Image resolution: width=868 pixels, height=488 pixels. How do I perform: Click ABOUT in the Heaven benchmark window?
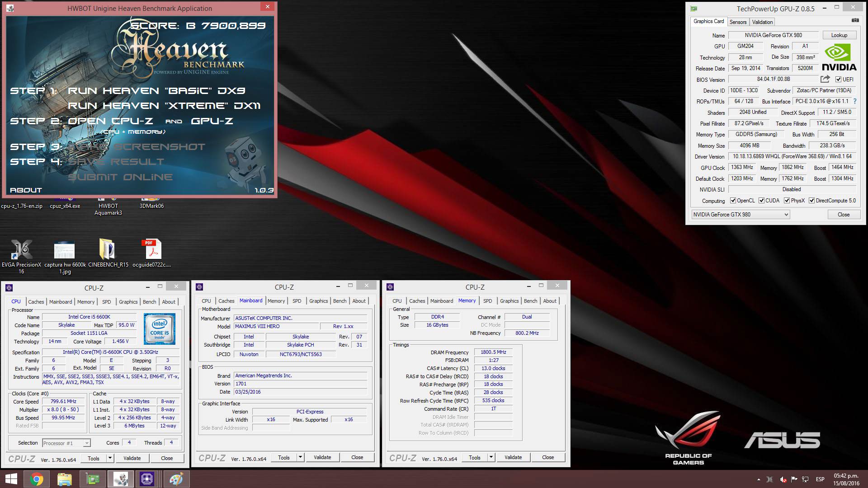[x=26, y=190]
